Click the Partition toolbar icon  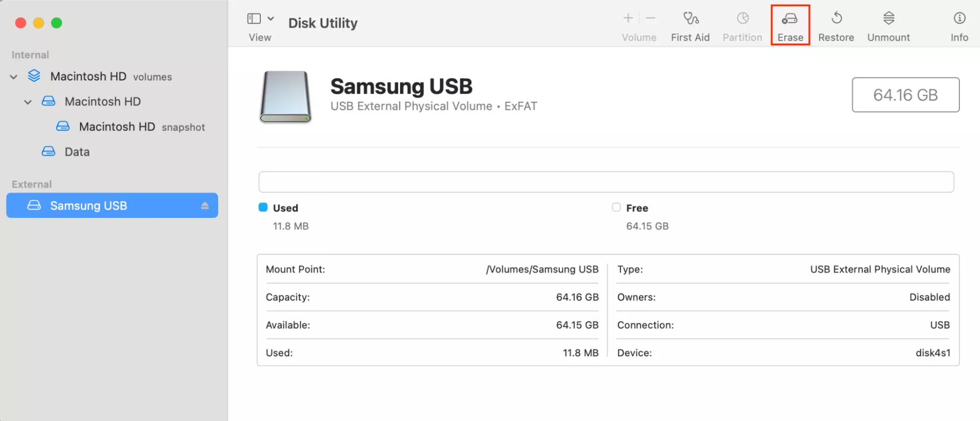742,20
